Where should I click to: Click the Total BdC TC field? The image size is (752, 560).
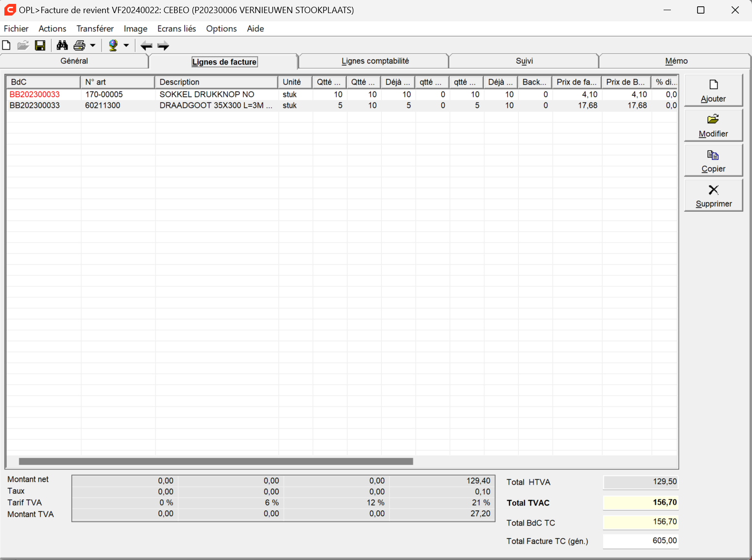641,522
